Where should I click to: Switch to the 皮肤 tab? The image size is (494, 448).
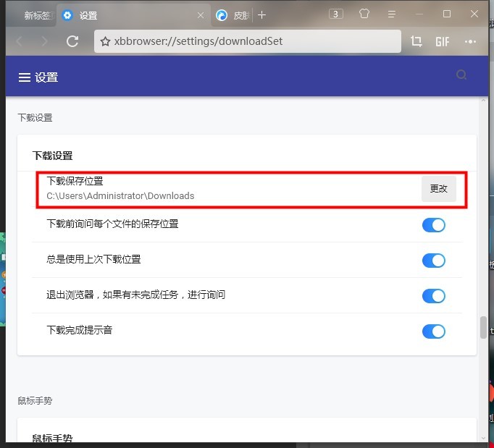pyautogui.click(x=235, y=15)
